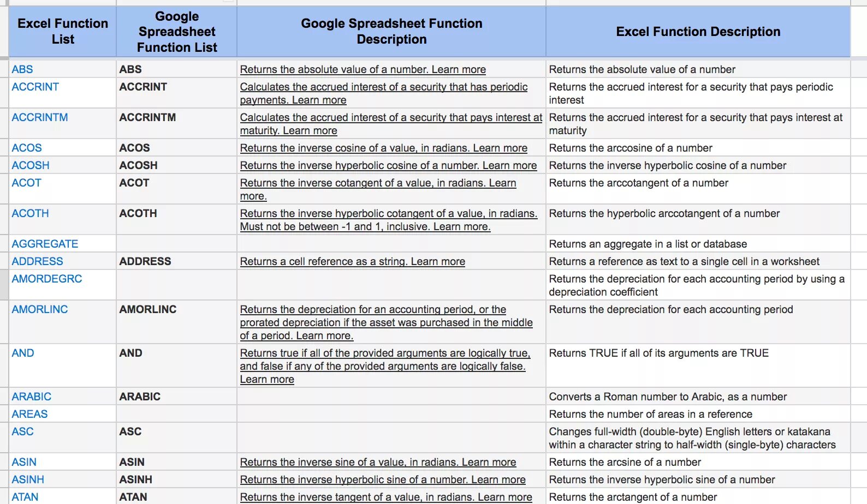Open the AMORDEGRC Excel function link
The image size is (867, 504).
click(47, 279)
